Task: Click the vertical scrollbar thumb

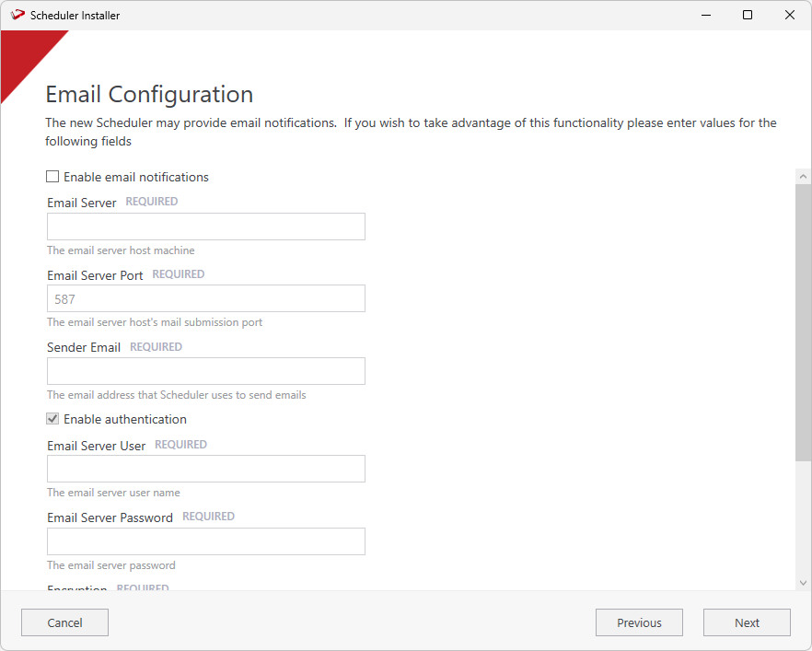Action: click(803, 322)
